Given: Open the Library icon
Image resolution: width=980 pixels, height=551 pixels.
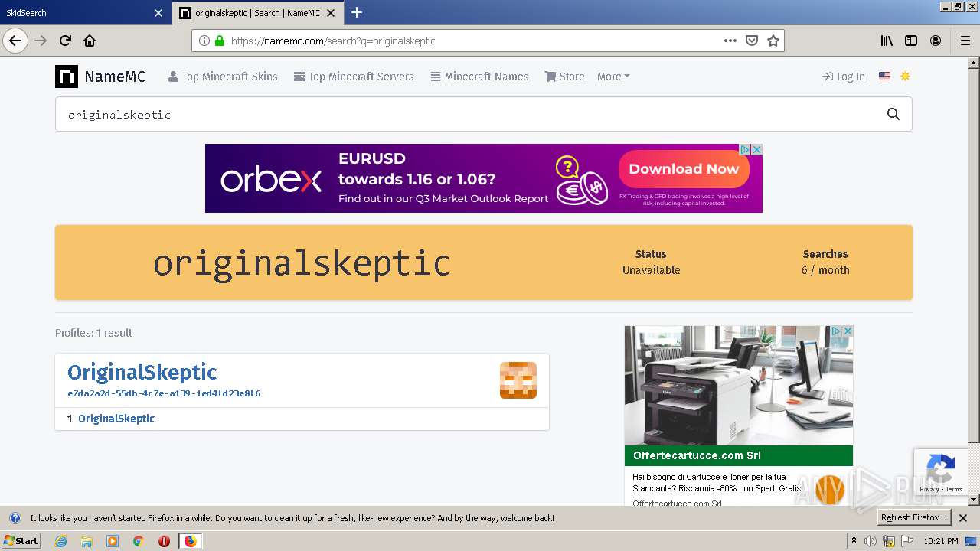Looking at the screenshot, I should coord(887,41).
